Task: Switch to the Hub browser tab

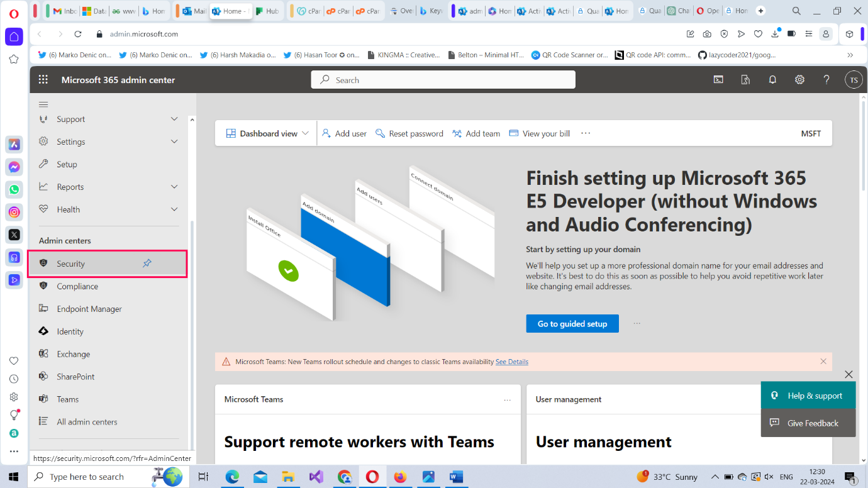Action: (267, 11)
